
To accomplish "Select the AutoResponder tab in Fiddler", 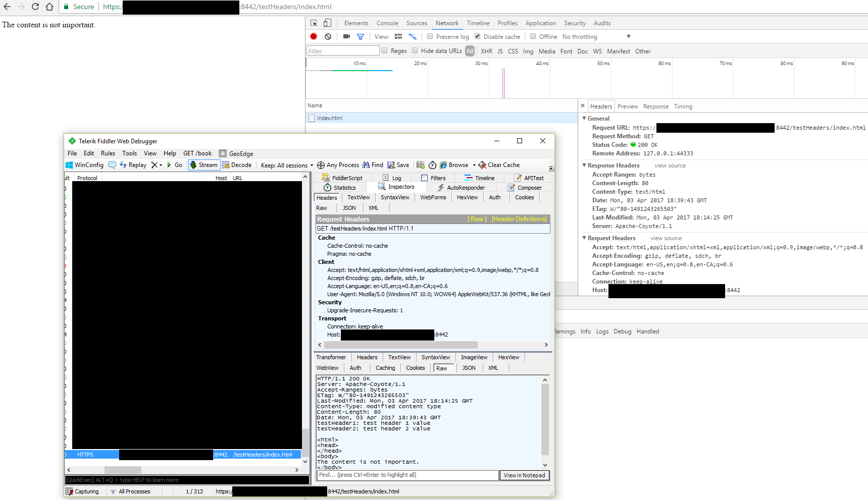I will click(461, 188).
